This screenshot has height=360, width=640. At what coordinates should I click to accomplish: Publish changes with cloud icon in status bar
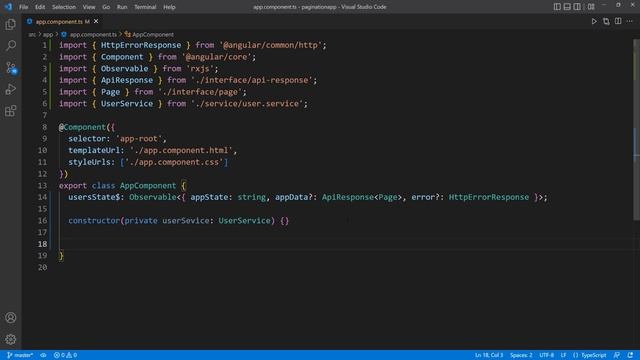pyautogui.click(x=43, y=355)
